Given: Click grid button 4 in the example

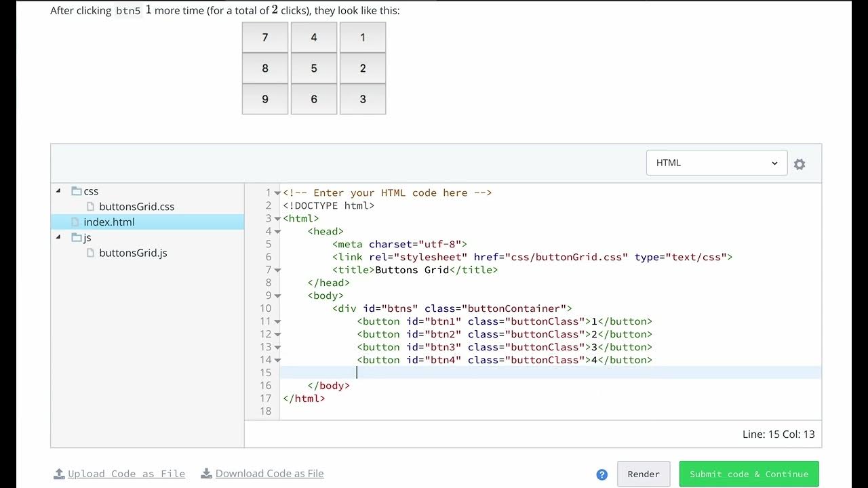Looking at the screenshot, I should pyautogui.click(x=314, y=37).
